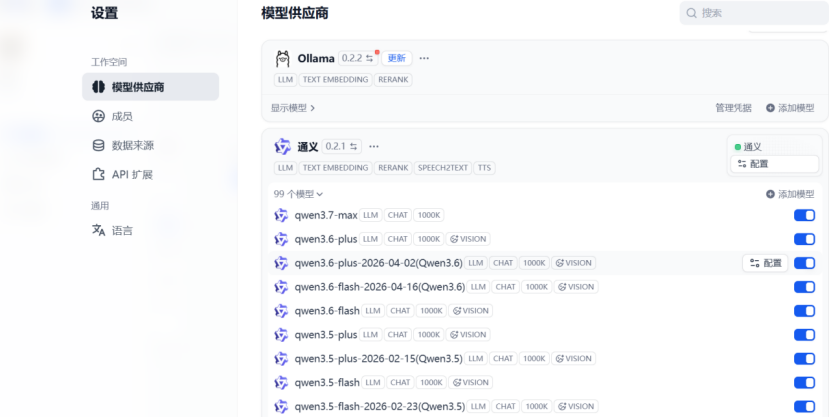This screenshot has height=417, width=830.
Task: Click 配置 on the qwen3.6-plus-2026-04-02 row
Action: [x=765, y=263]
